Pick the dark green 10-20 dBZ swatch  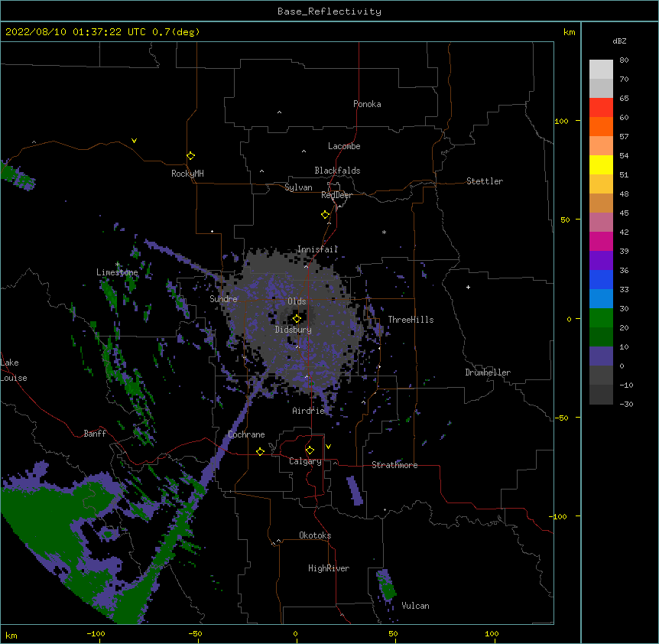click(601, 337)
